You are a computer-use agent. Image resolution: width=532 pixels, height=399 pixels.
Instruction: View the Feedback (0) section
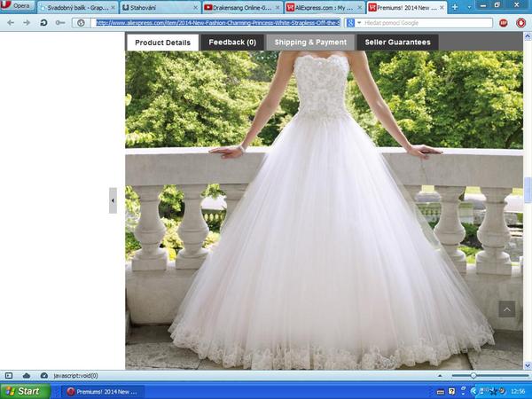(x=232, y=42)
